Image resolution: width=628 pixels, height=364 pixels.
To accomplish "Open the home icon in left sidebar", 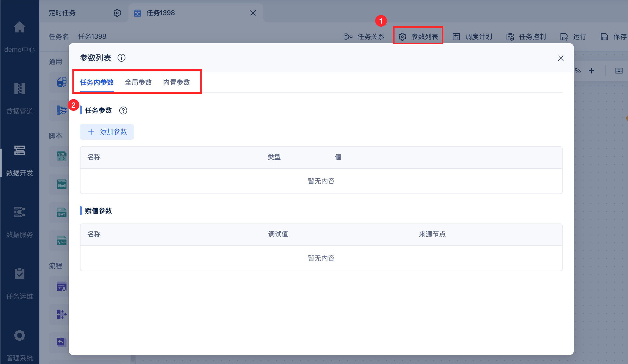I will coord(19,27).
